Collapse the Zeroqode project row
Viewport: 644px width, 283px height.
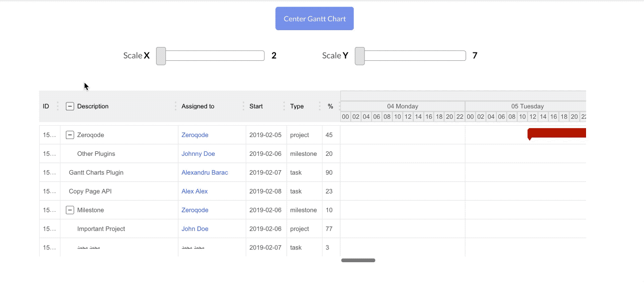pyautogui.click(x=70, y=135)
